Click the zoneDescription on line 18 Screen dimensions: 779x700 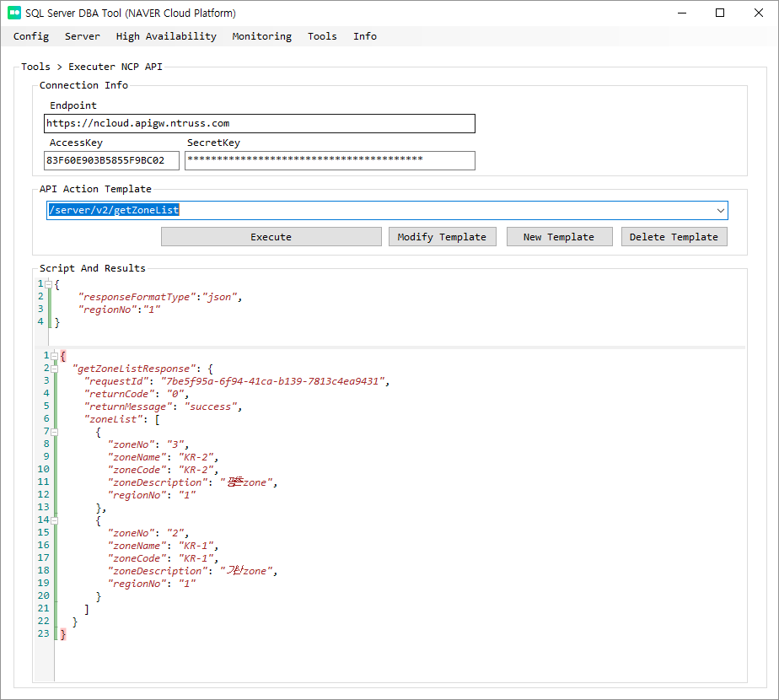pyautogui.click(x=192, y=571)
